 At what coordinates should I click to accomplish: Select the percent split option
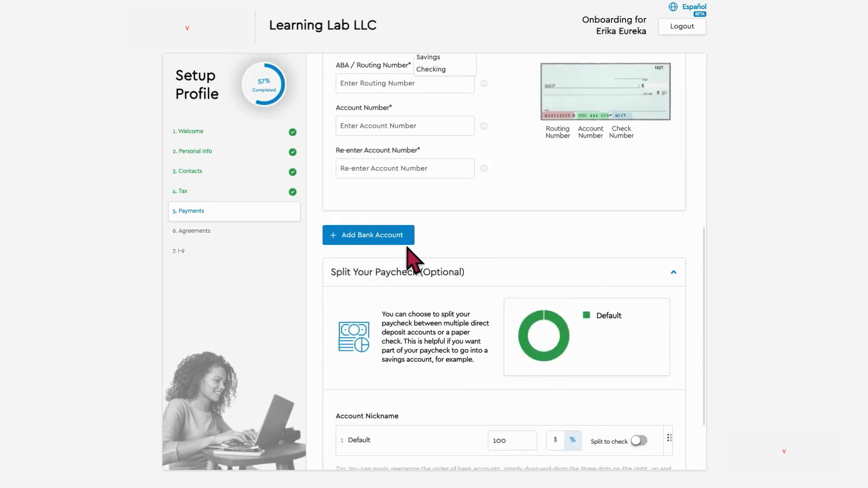tap(572, 440)
